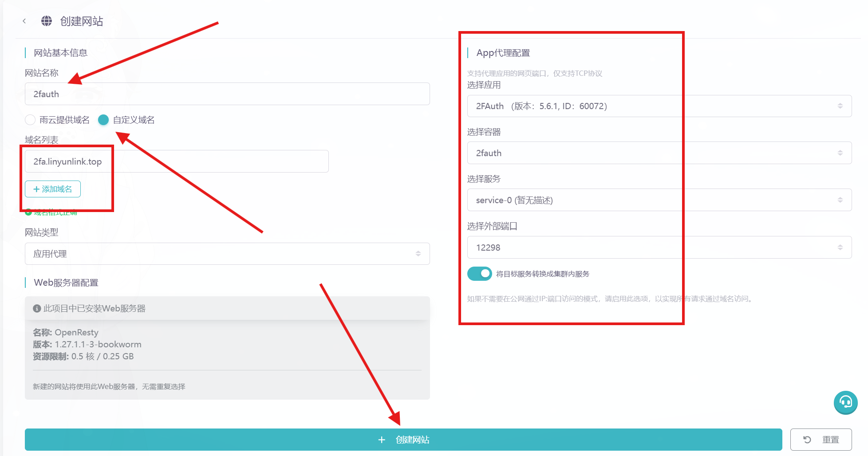The width and height of the screenshot is (868, 456).
Task: Open the 选择容器 dropdown
Action: 659,153
